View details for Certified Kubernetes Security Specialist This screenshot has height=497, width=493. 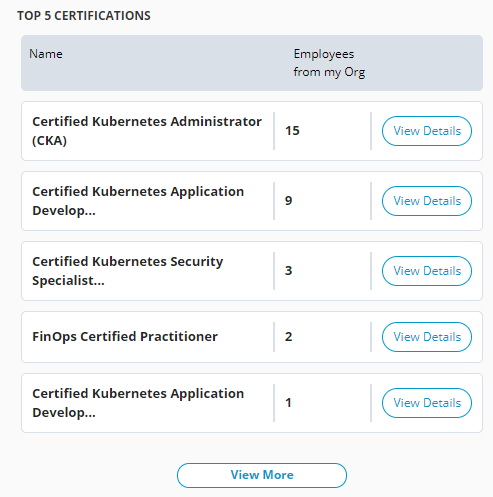[x=427, y=271]
